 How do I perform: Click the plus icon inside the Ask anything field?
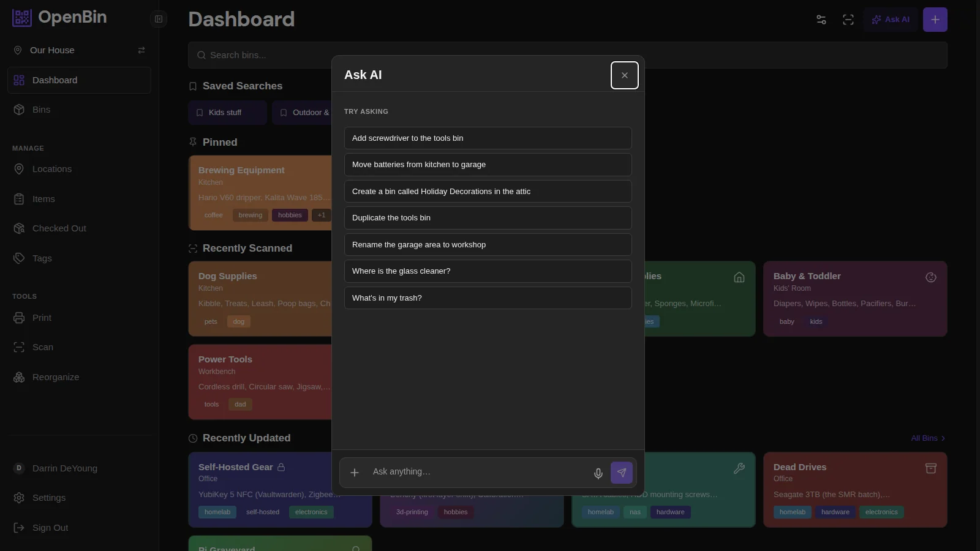click(355, 473)
